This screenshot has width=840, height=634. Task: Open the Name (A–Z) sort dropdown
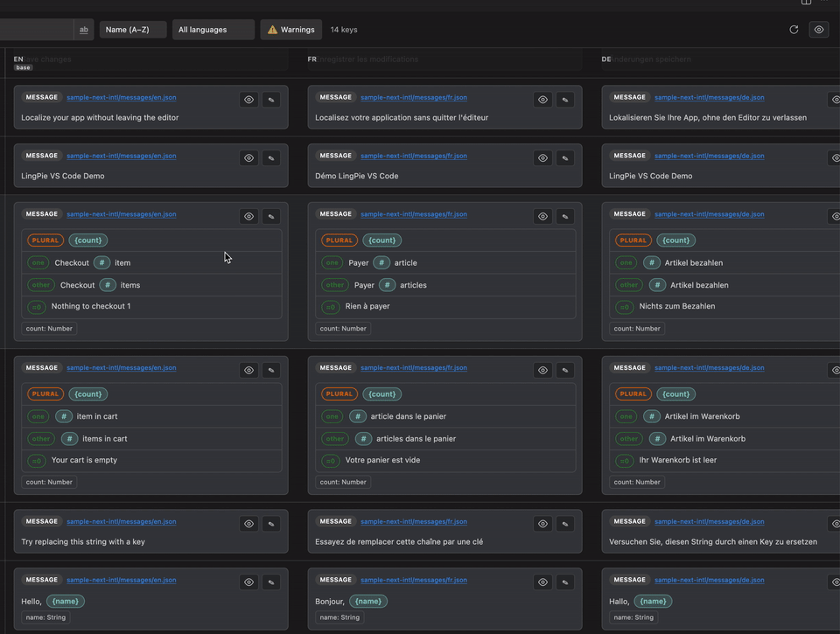point(133,30)
